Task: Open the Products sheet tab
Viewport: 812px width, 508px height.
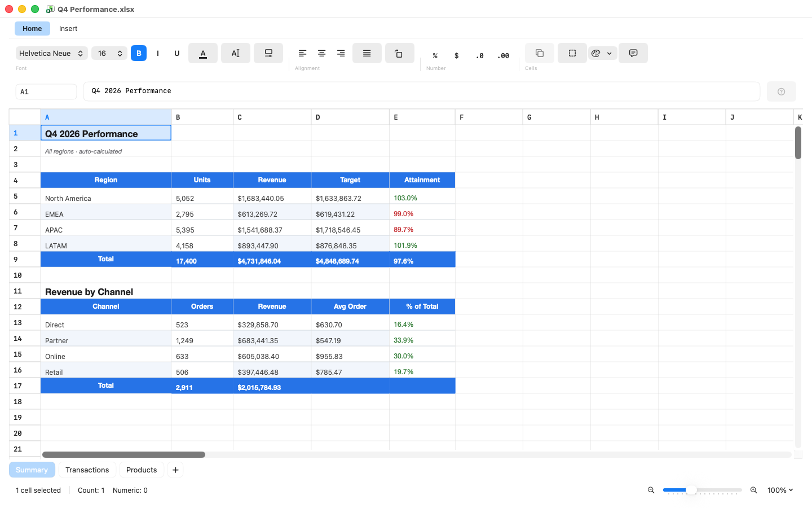Action: 142,470
